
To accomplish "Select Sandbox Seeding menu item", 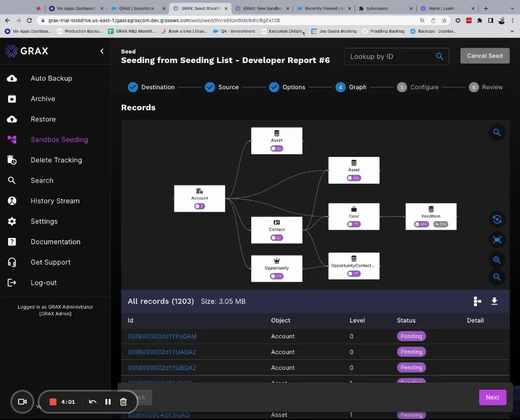I will [x=59, y=139].
